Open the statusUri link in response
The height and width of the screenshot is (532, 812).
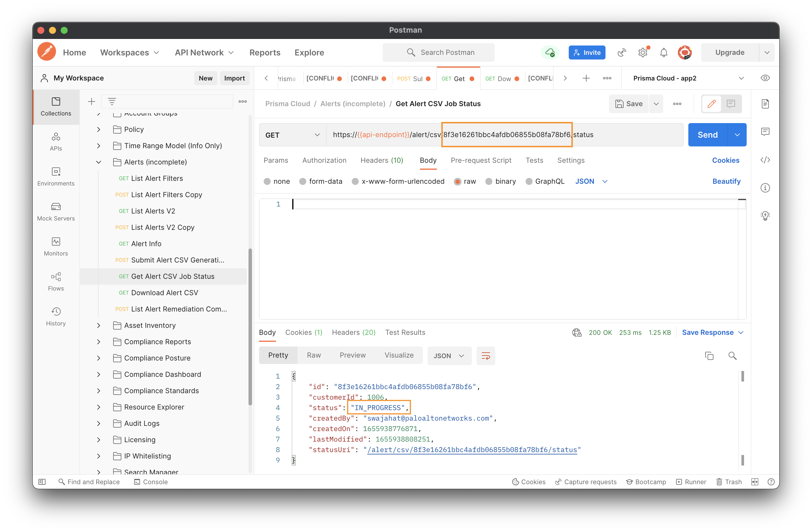(472, 450)
